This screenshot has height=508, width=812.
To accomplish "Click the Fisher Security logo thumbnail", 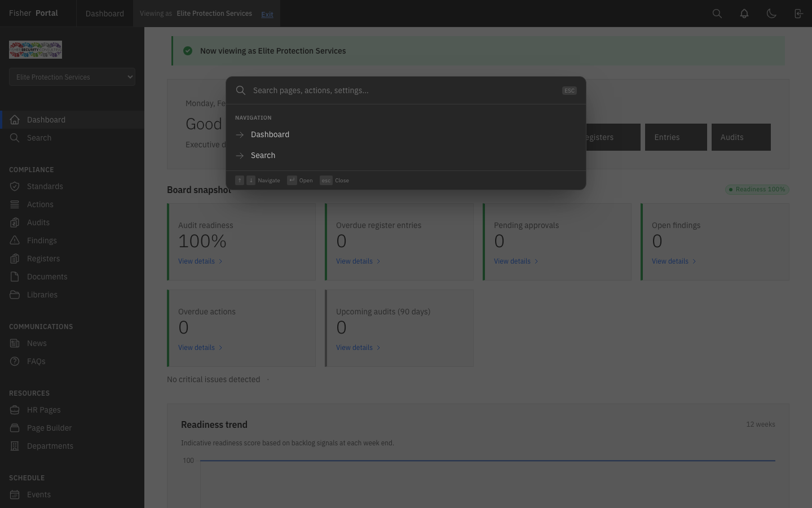I will (x=36, y=50).
